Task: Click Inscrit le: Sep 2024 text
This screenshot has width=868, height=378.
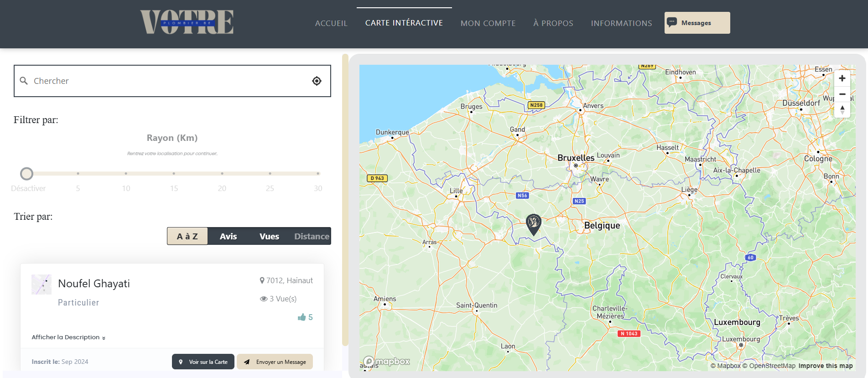Action: coord(60,362)
